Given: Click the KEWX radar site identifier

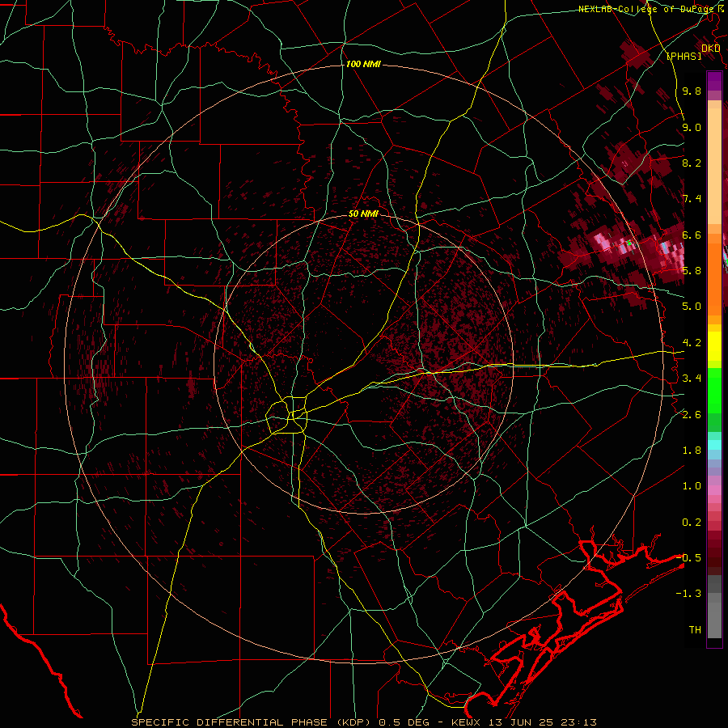Looking at the screenshot, I should pyautogui.click(x=467, y=722).
